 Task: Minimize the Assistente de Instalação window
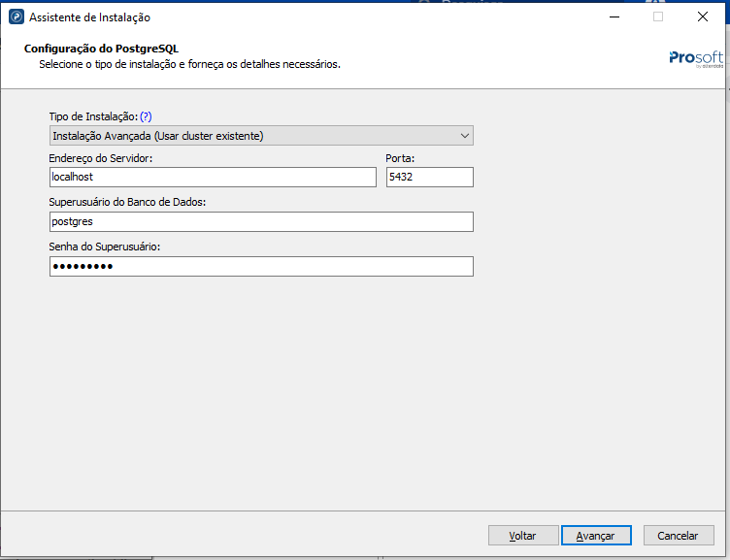pos(614,17)
